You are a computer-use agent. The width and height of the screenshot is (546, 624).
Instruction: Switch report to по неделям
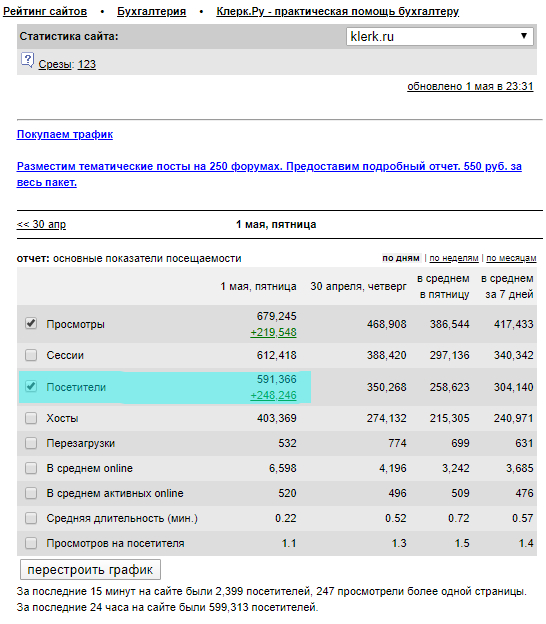click(454, 258)
